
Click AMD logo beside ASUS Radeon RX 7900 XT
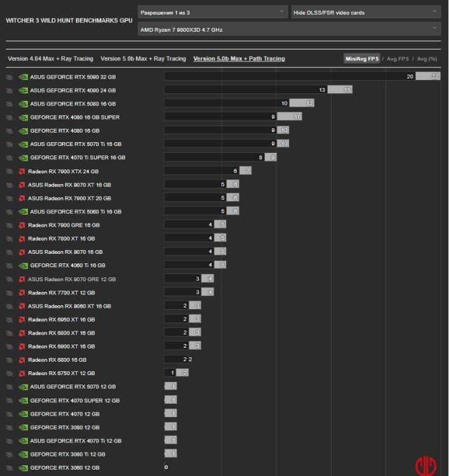click(x=22, y=198)
